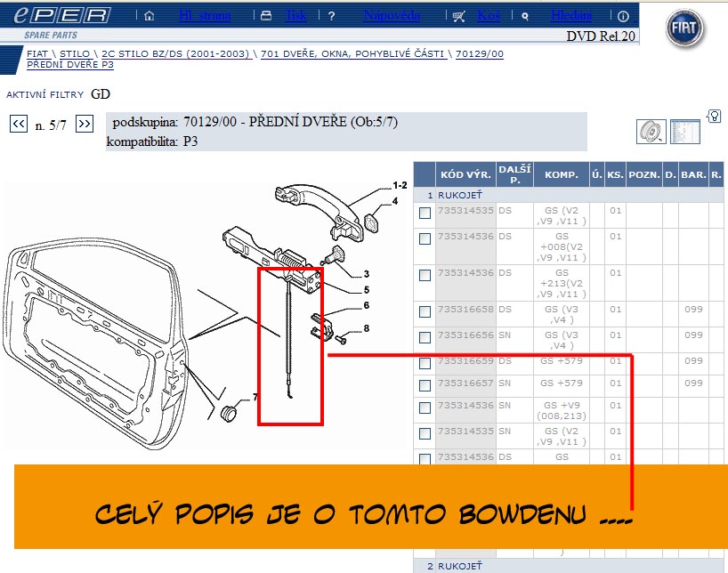This screenshot has width=728, height=573.
Task: Click the shopping cart icon
Action: click(x=458, y=16)
